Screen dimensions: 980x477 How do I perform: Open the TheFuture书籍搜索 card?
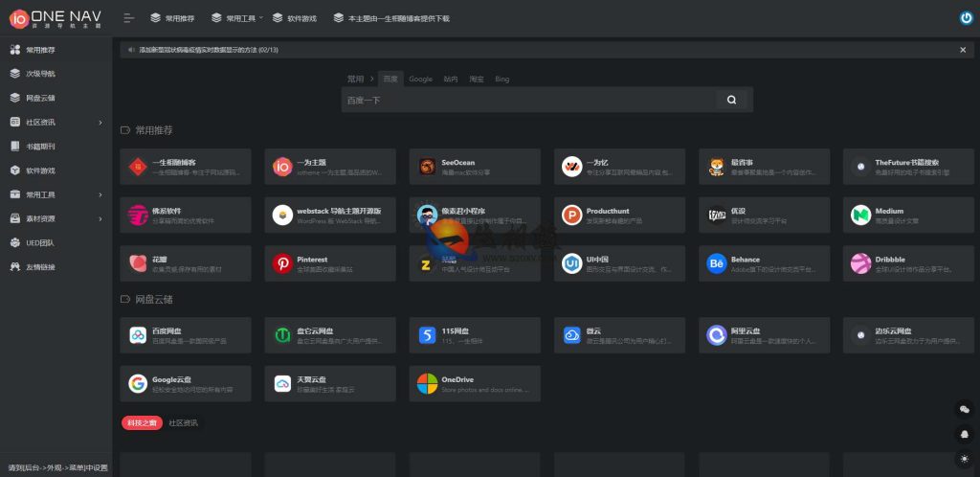(x=909, y=167)
